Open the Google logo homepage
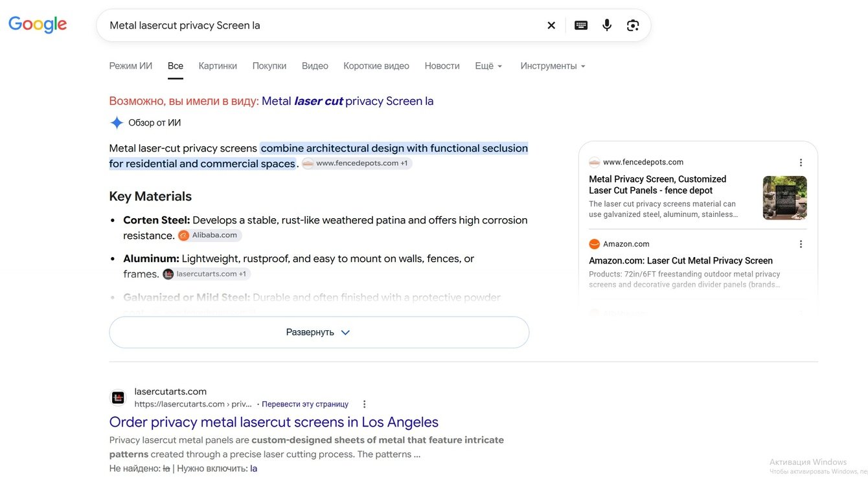Image resolution: width=868 pixels, height=492 pixels. pyautogui.click(x=38, y=25)
